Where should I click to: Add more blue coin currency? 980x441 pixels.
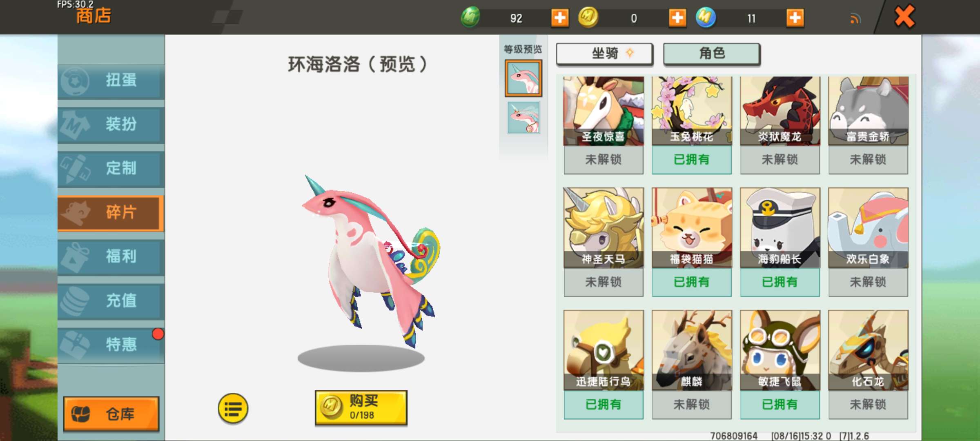(795, 18)
